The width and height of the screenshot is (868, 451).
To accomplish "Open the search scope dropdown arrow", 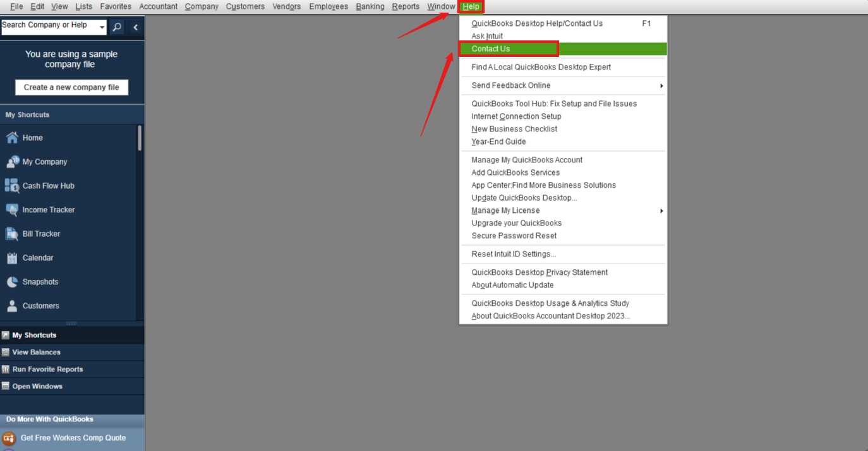I will coord(102,28).
